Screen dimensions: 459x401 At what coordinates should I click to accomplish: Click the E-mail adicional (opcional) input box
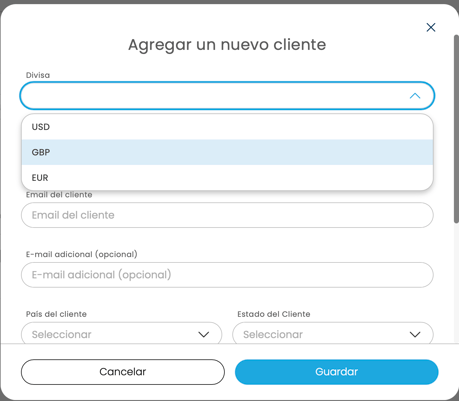tap(227, 275)
